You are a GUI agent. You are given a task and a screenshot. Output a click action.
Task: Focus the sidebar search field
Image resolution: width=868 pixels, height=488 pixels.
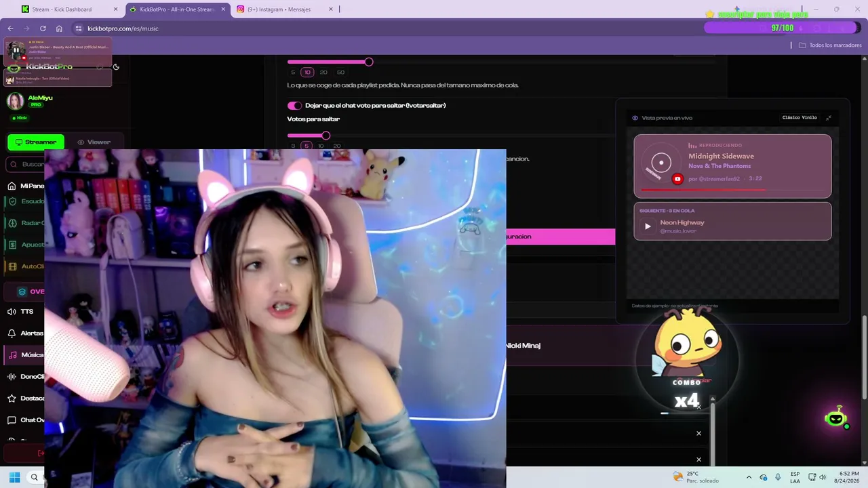coord(26,164)
